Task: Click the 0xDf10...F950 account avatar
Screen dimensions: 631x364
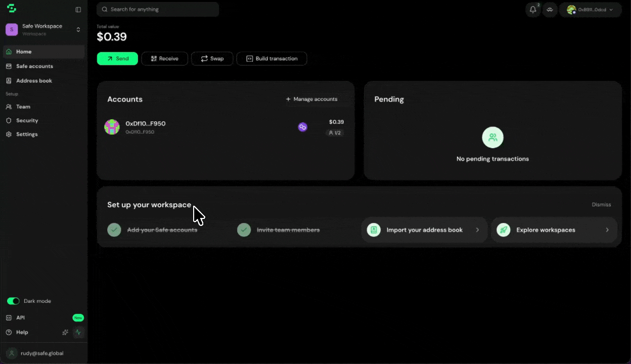Action: pos(112,127)
